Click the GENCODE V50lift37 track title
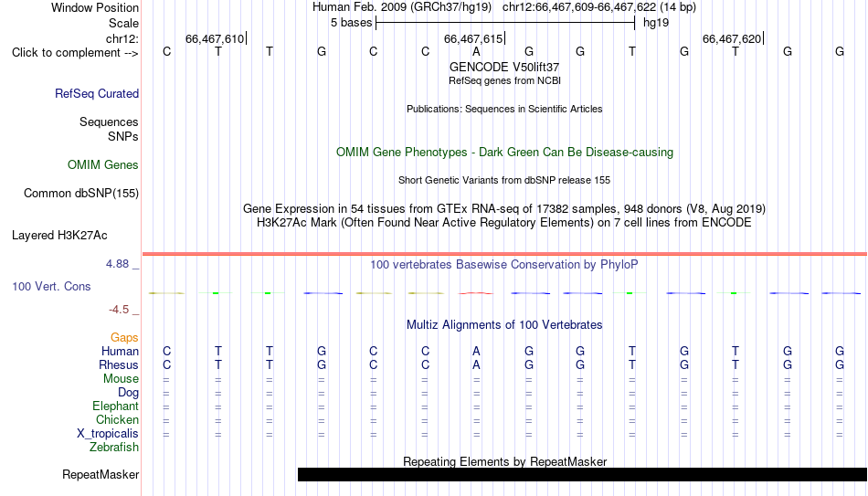Screen dimensions: 868x496 click(504, 67)
